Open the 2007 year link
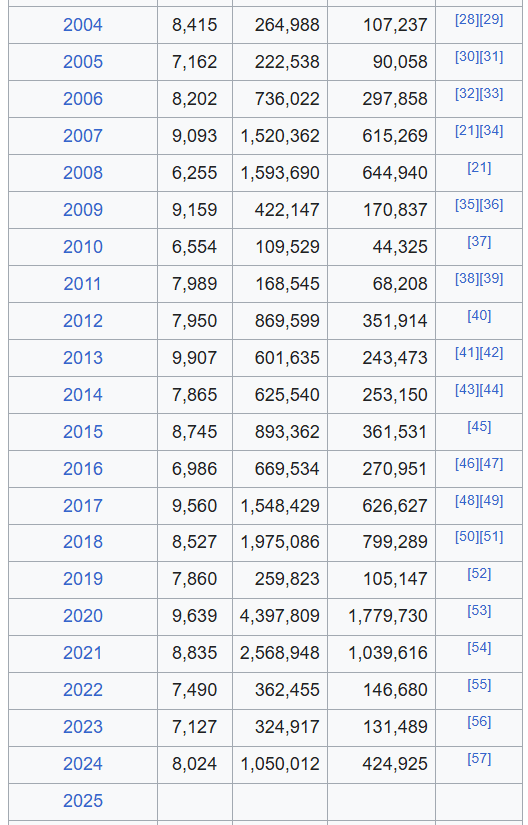The image size is (528, 825). click(x=83, y=136)
